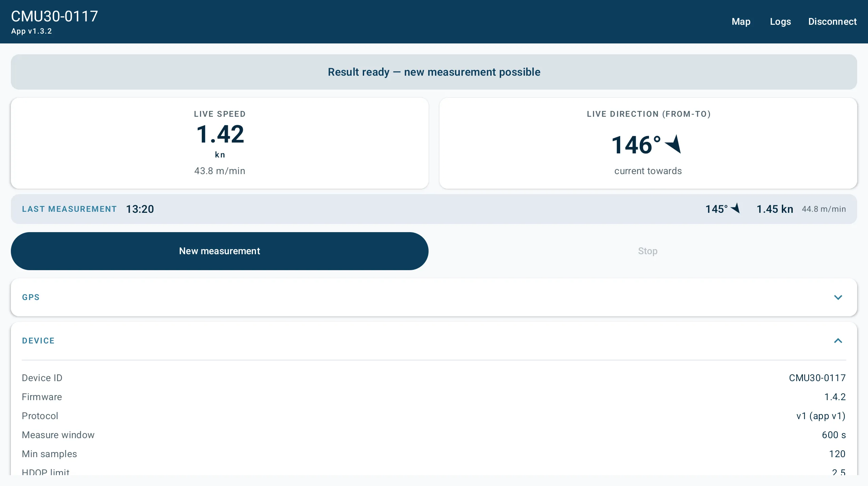This screenshot has width=868, height=486.
Task: Expand the GPS section chevron
Action: click(838, 297)
